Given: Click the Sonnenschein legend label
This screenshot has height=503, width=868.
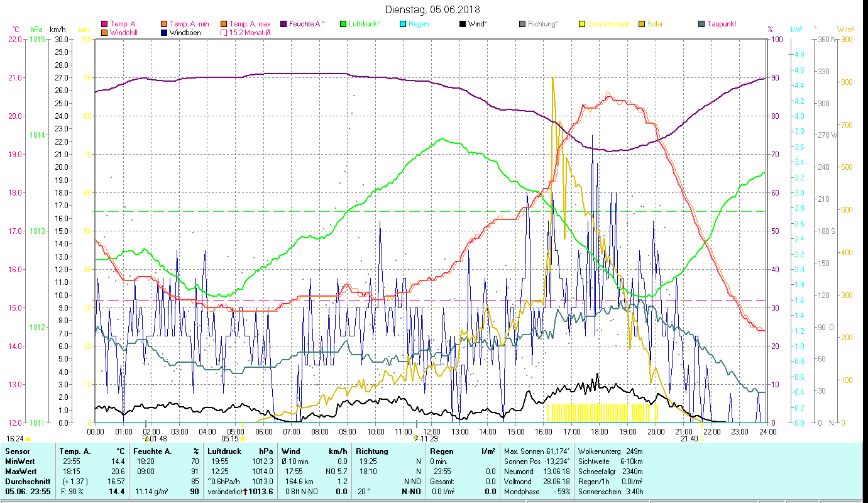Looking at the screenshot, I should [x=609, y=24].
